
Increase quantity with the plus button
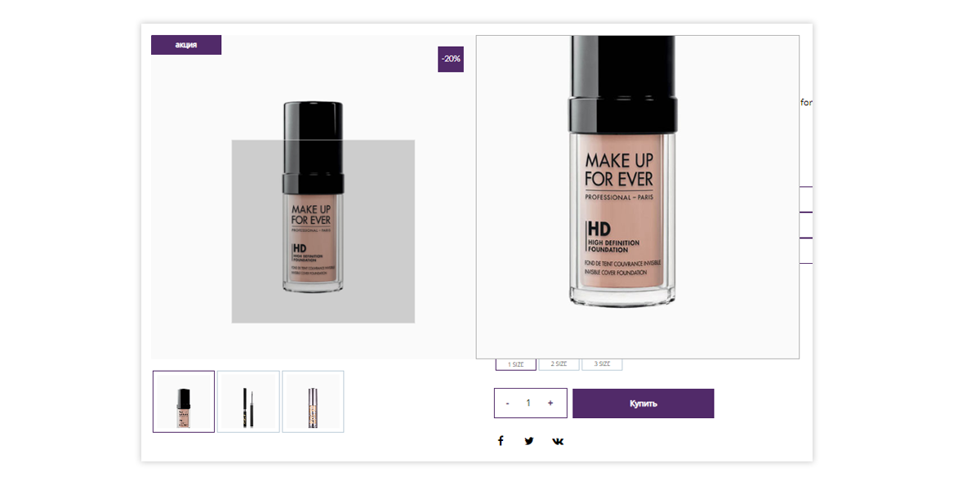(550, 403)
